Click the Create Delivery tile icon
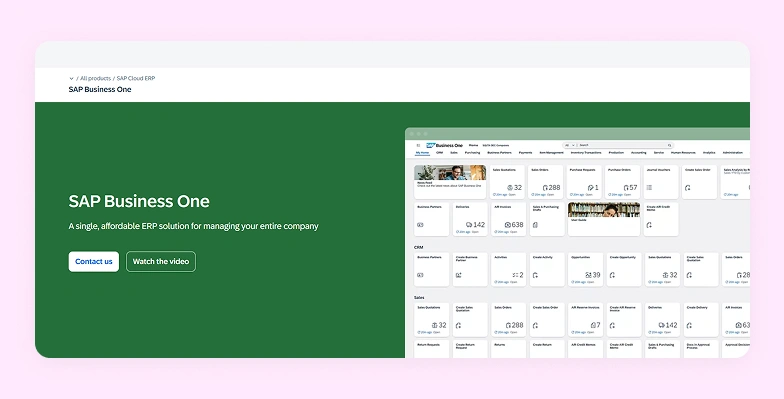The width and height of the screenshot is (784, 399). coord(689,326)
